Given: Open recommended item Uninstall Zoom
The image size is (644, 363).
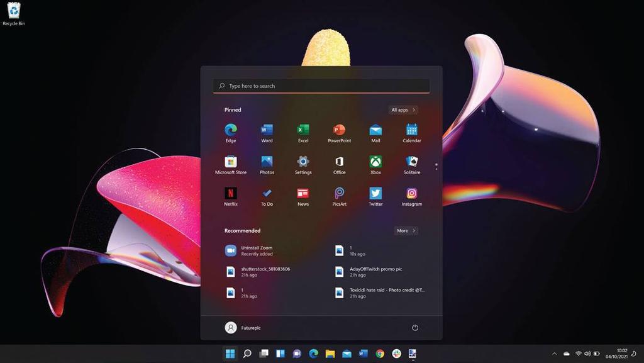Looking at the screenshot, I should click(x=249, y=251).
